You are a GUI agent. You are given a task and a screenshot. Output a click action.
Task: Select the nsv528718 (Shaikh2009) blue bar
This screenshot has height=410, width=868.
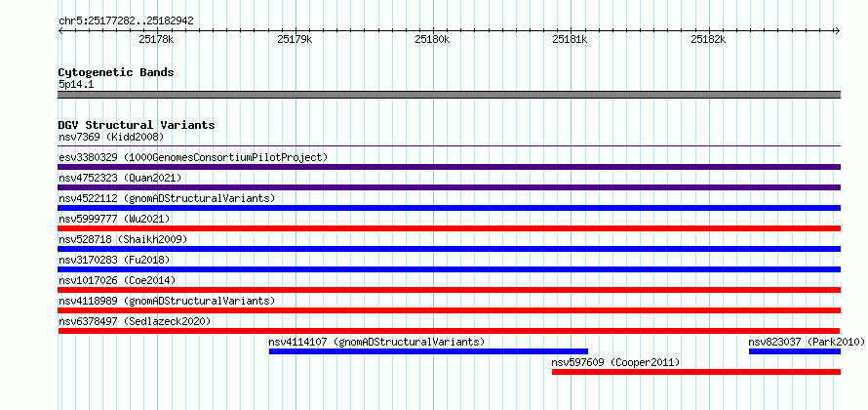click(450, 249)
